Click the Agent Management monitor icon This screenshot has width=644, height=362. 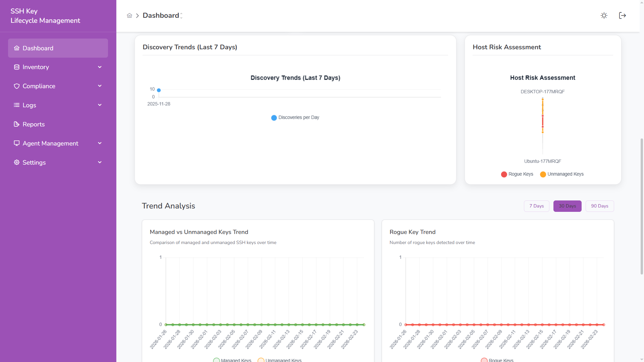click(17, 143)
